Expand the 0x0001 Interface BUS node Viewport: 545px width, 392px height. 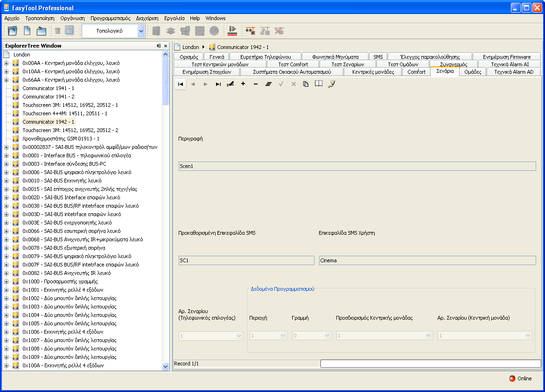click(x=6, y=156)
